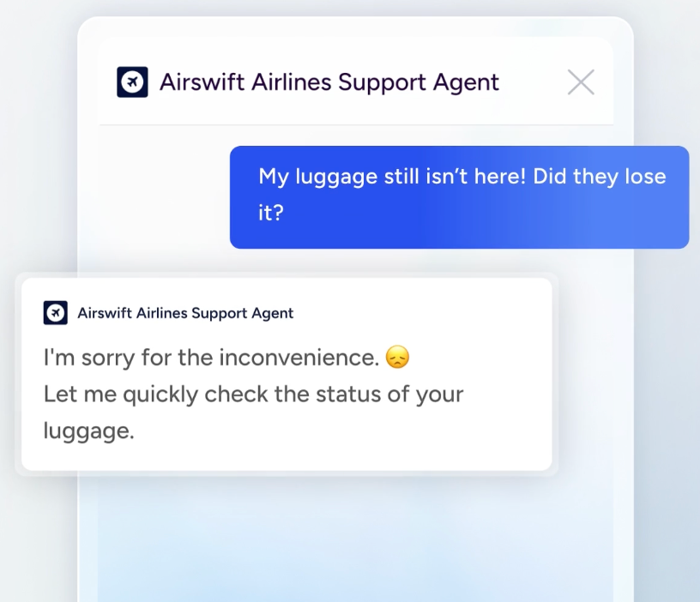Select the blue "My luggage still isn't here!" message
The image size is (700, 602).
pos(459,197)
